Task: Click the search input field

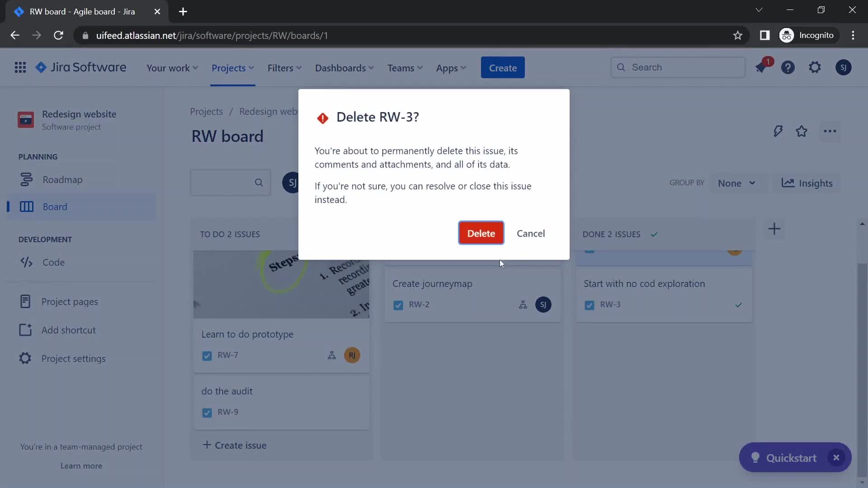Action: (679, 67)
